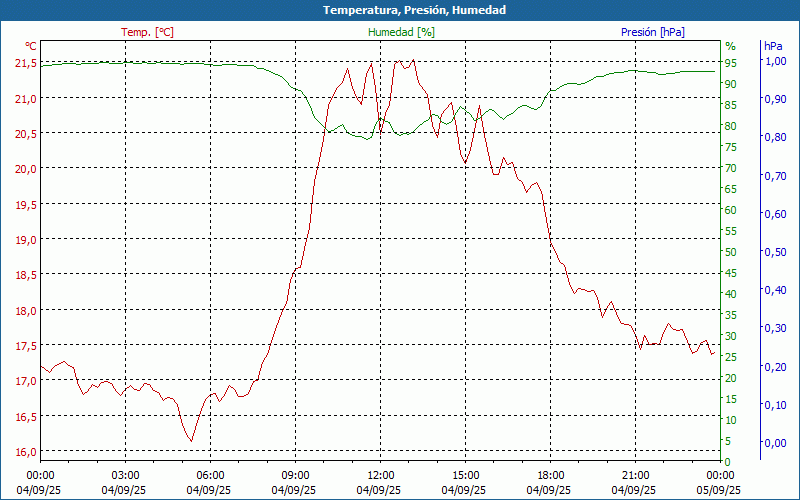Click the green 50 humidity tick
The image size is (800, 500).
(x=731, y=252)
